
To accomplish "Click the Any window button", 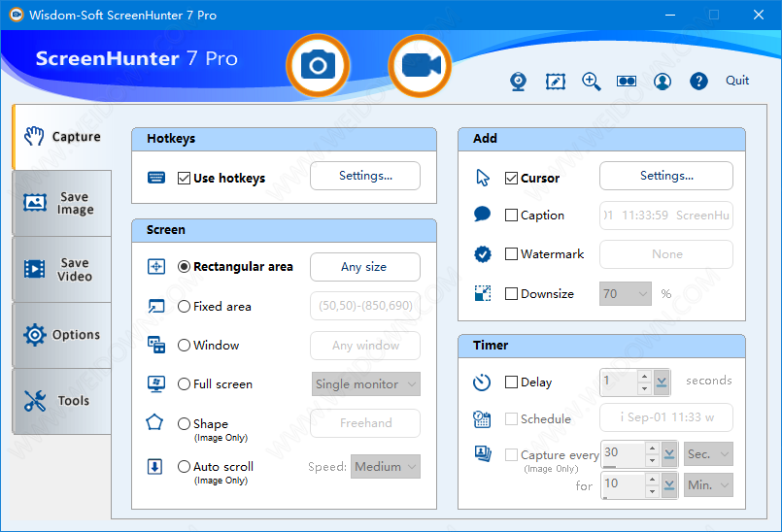I will (365, 346).
